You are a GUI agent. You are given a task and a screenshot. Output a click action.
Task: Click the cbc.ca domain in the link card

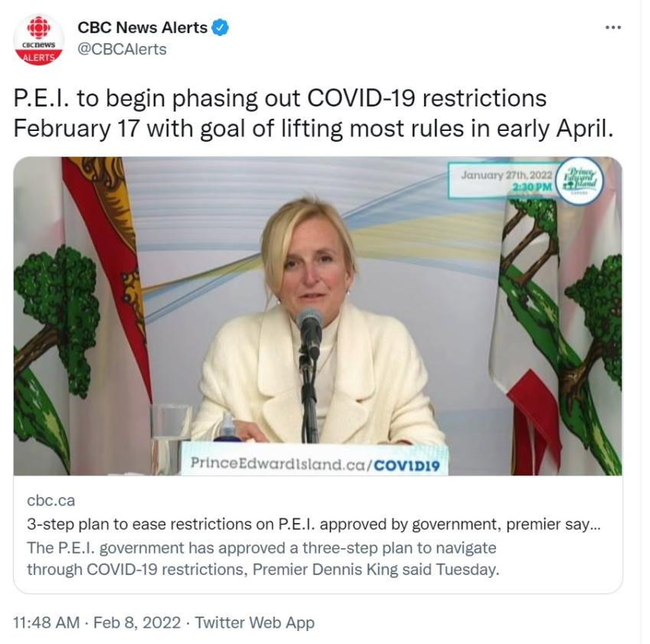pyautogui.click(x=51, y=501)
